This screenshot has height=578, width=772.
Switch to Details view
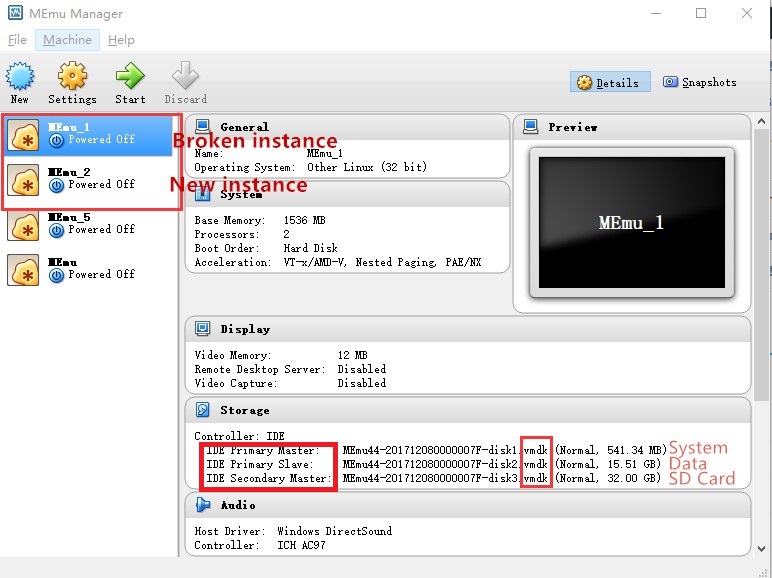point(610,83)
